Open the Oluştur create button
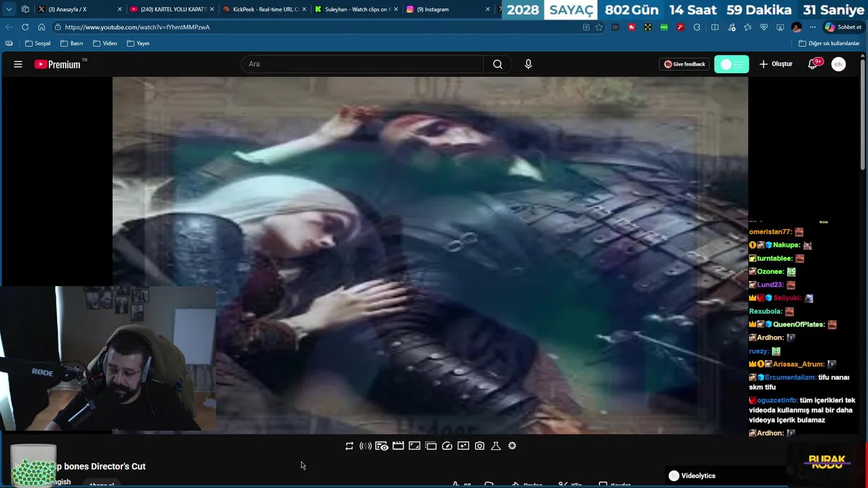The width and height of the screenshot is (868, 488). (x=776, y=64)
